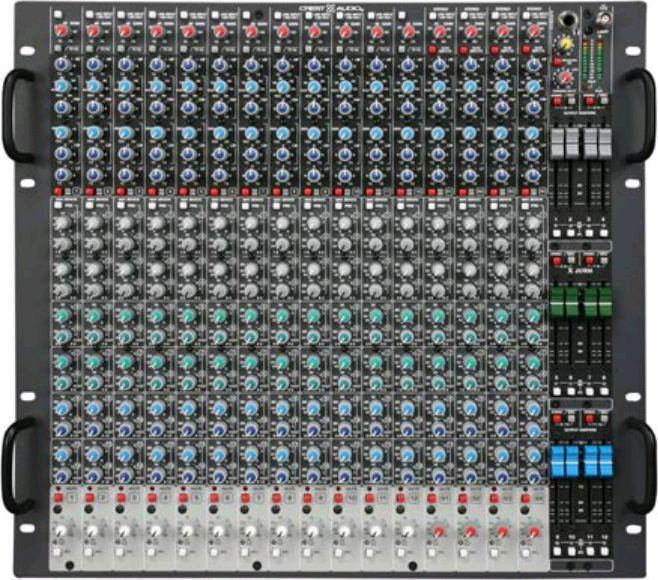Grab the green master fader numbered 5
Screen dimensions: 658x580
click(x=557, y=301)
